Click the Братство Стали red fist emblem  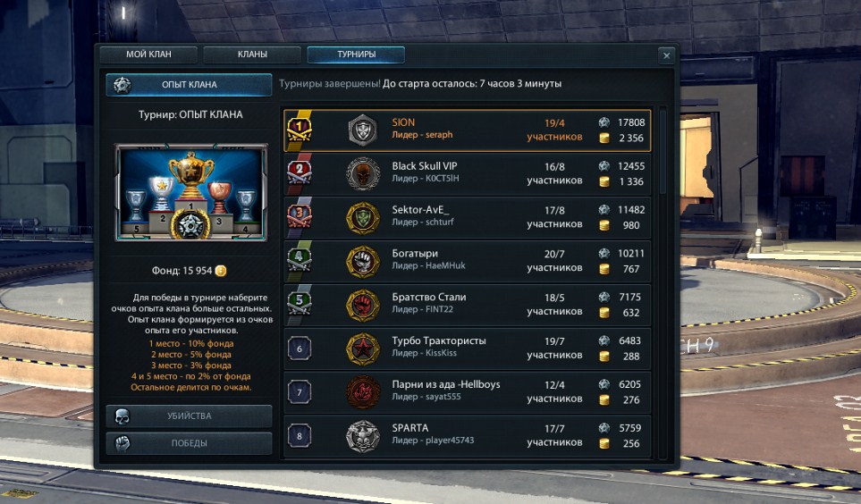click(362, 306)
